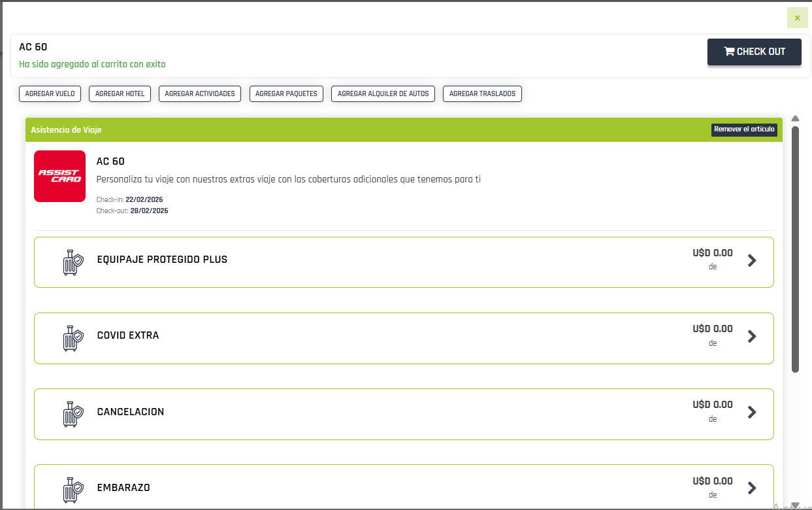This screenshot has width=812, height=510.
Task: Click the U$D 0.00 price for Cancelacion
Action: [x=713, y=405]
